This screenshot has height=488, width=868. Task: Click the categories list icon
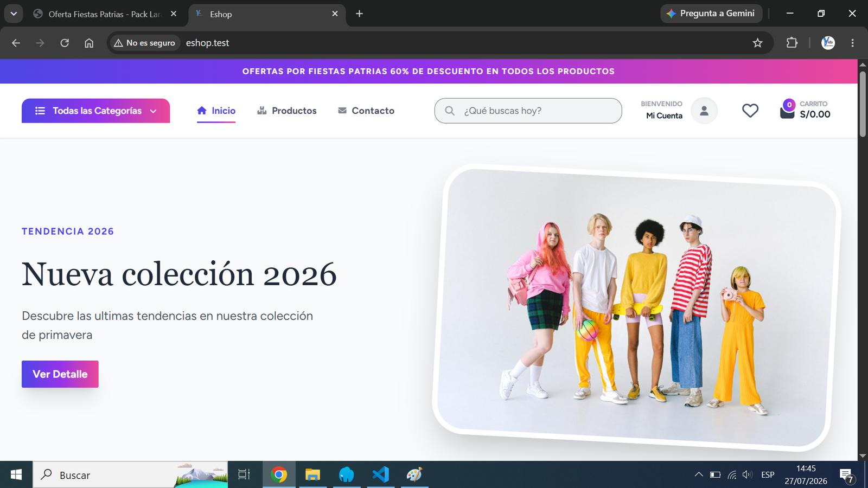40,111
